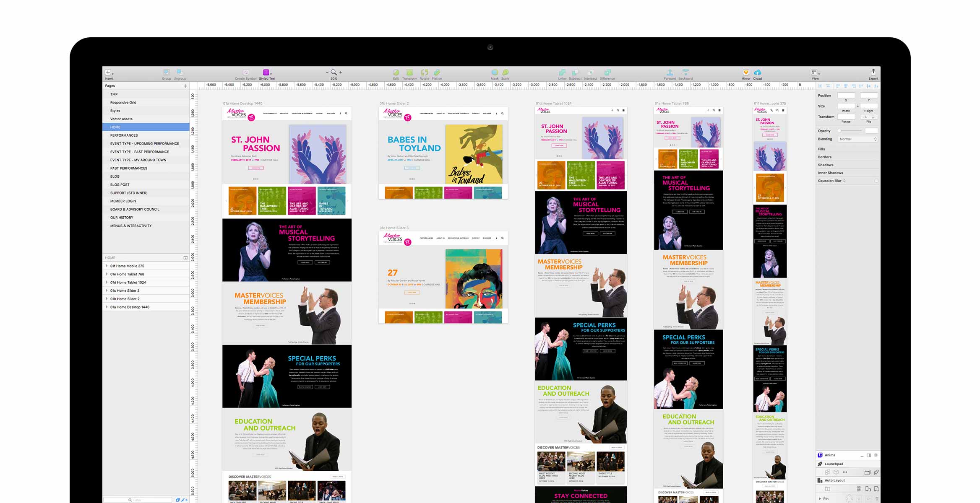This screenshot has width=980, height=503.
Task: Expand the Pin section in Auto Layout
Action: click(820, 498)
